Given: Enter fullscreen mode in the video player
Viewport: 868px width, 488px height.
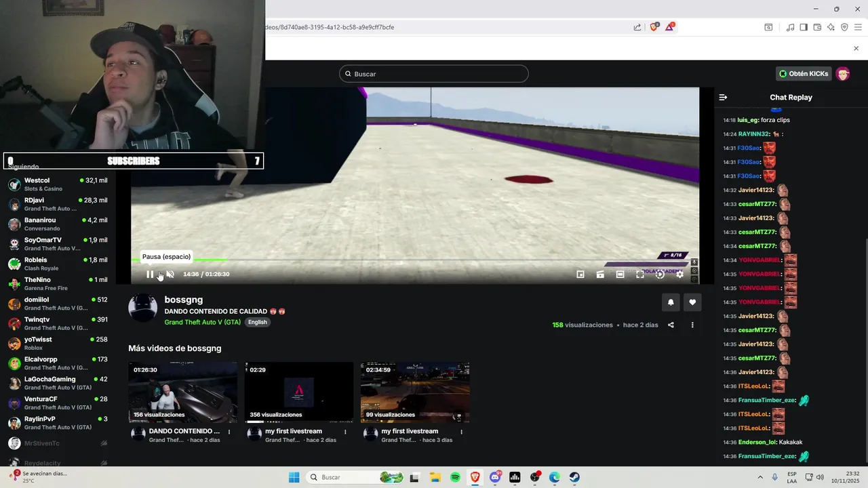Looking at the screenshot, I should point(639,274).
